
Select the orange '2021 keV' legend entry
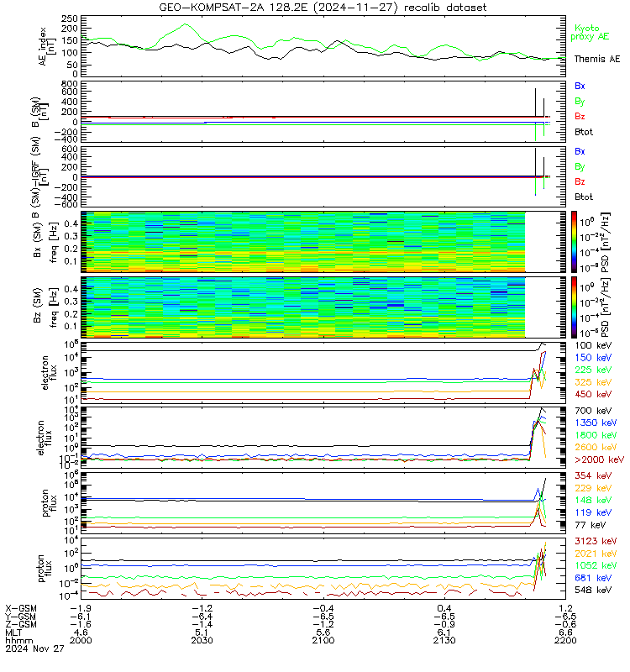(596, 554)
